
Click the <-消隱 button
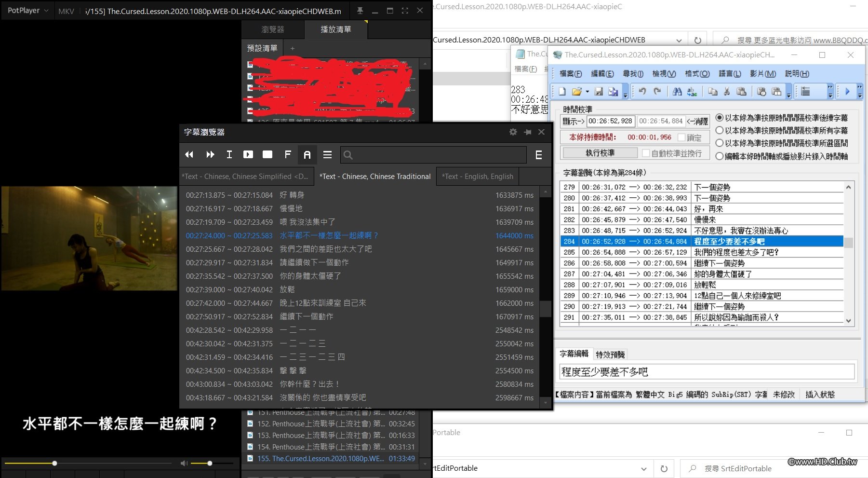pos(697,121)
